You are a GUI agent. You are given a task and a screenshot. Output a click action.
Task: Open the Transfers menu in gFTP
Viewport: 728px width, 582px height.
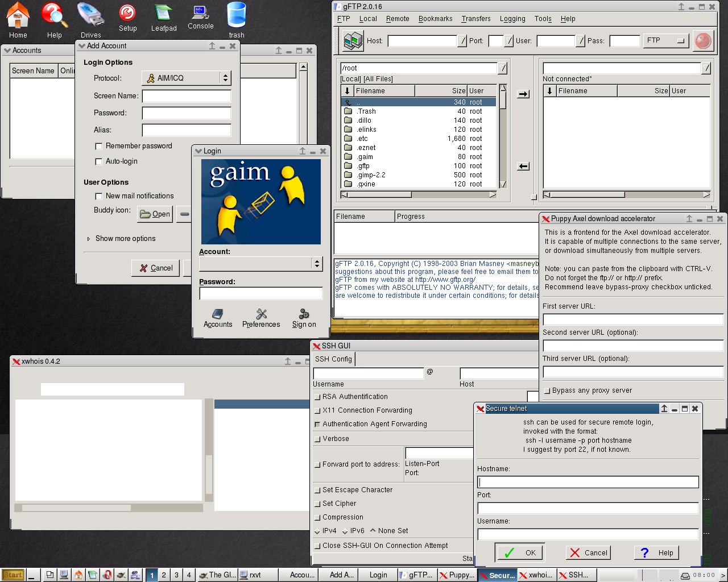476,19
